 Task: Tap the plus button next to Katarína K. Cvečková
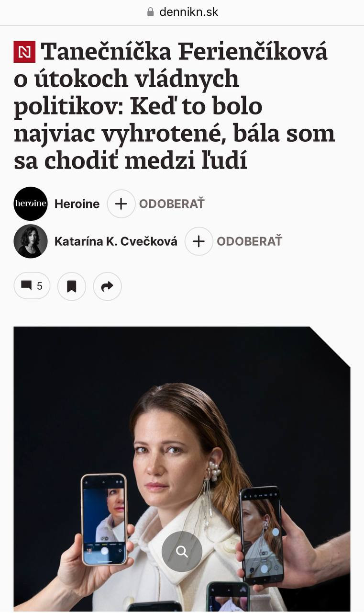[x=199, y=241]
